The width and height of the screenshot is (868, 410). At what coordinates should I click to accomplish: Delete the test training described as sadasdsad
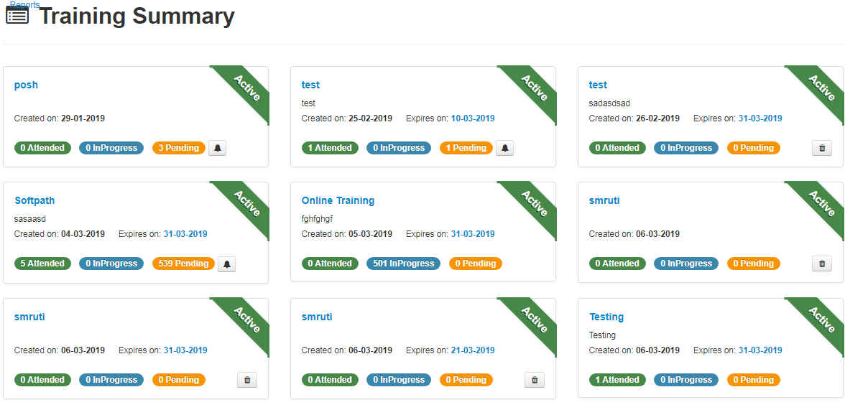[822, 148]
